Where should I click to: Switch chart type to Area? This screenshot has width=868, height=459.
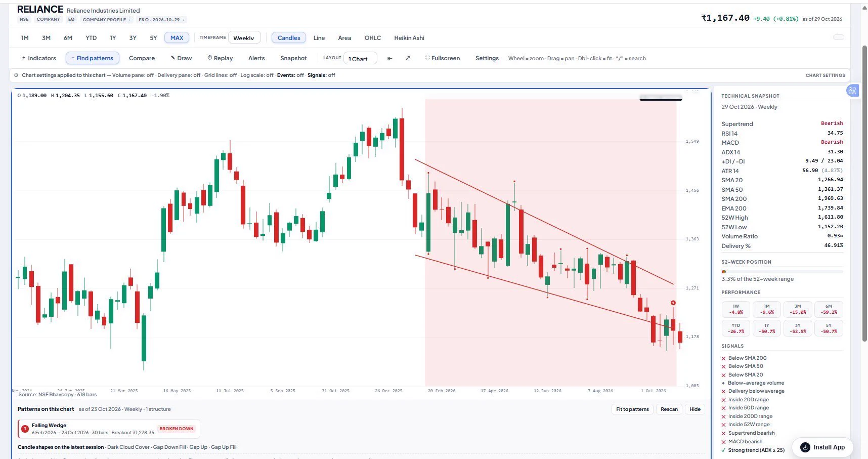pos(344,38)
